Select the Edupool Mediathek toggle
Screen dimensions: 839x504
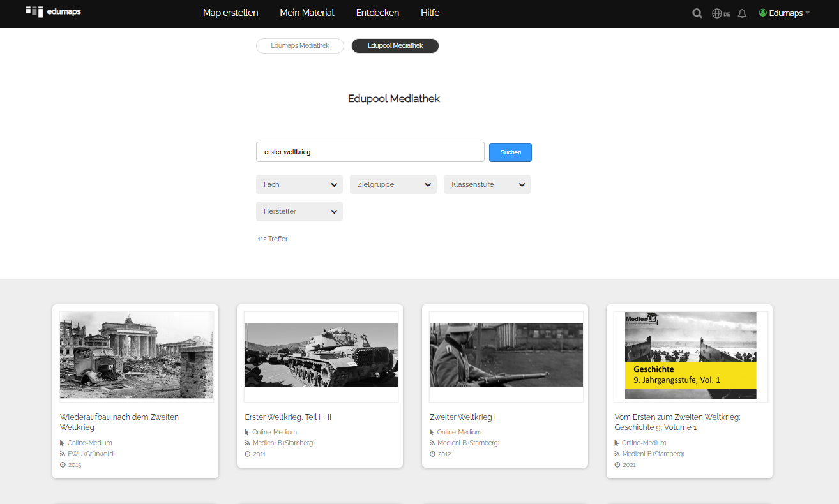(x=395, y=46)
